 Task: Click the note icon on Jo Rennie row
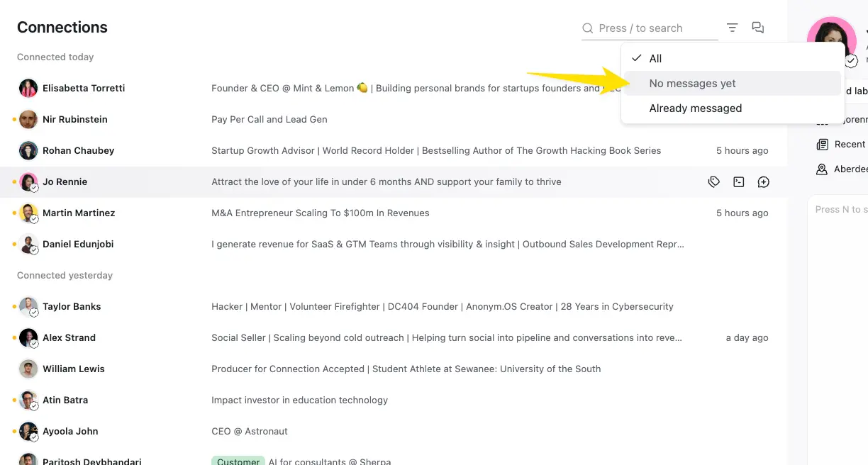click(x=739, y=182)
